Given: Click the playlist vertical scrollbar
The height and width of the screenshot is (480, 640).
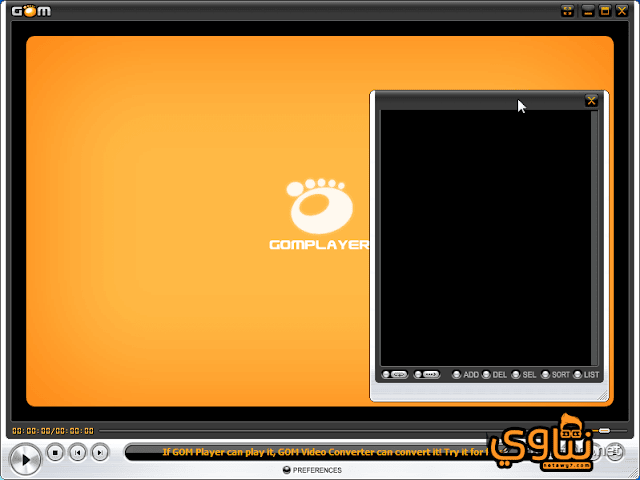Looking at the screenshot, I should 594,238.
